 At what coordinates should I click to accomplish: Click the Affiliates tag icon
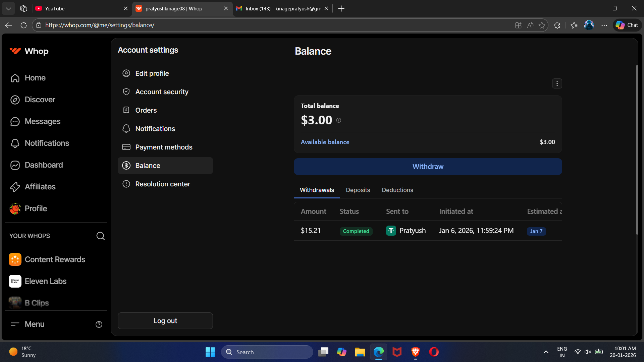pos(15,187)
